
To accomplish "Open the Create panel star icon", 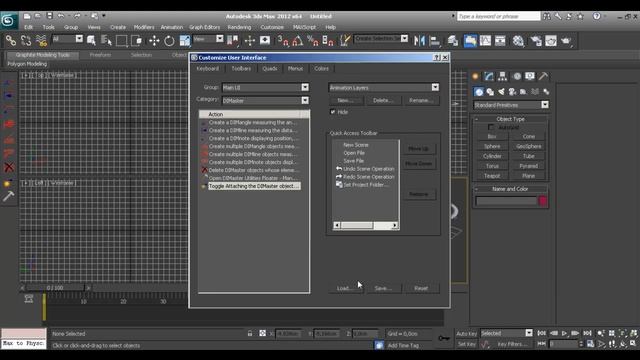I will [x=475, y=76].
